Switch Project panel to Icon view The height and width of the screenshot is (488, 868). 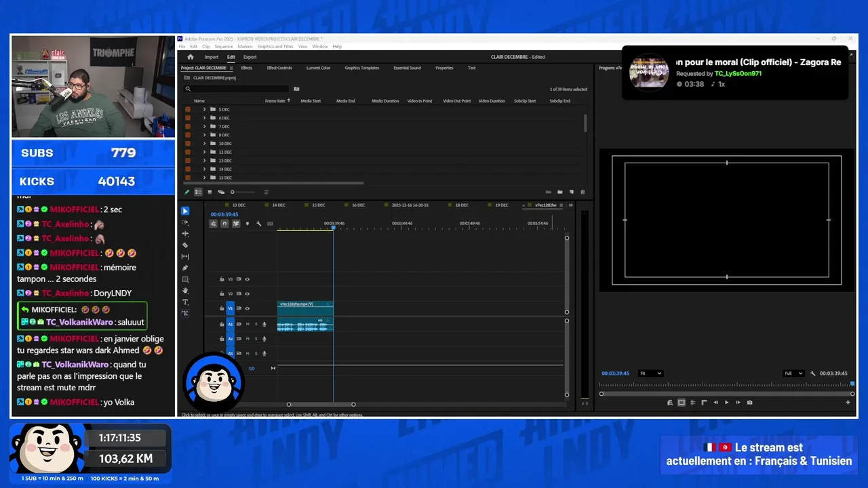coord(210,192)
